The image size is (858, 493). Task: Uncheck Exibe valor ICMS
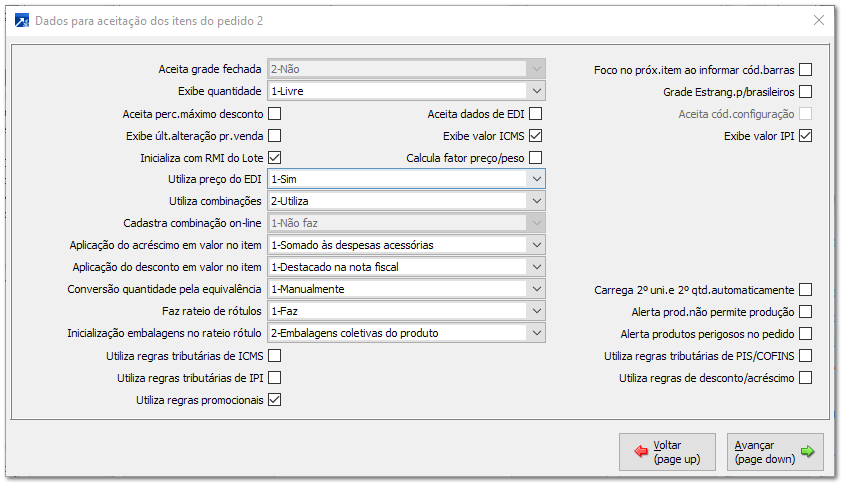536,136
